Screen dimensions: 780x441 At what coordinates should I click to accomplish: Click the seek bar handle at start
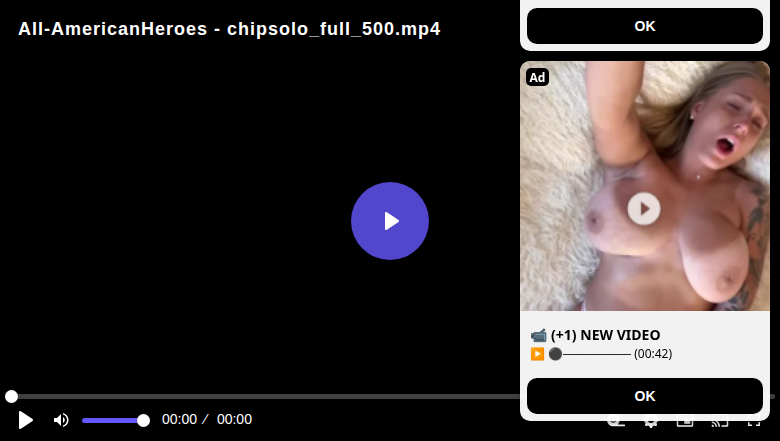(11, 396)
